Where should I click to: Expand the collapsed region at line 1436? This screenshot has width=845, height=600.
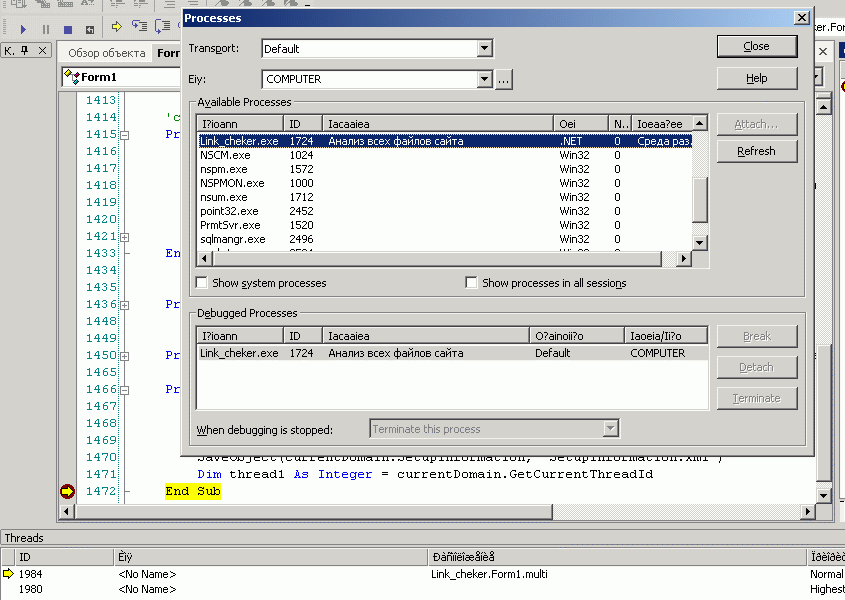coord(124,305)
